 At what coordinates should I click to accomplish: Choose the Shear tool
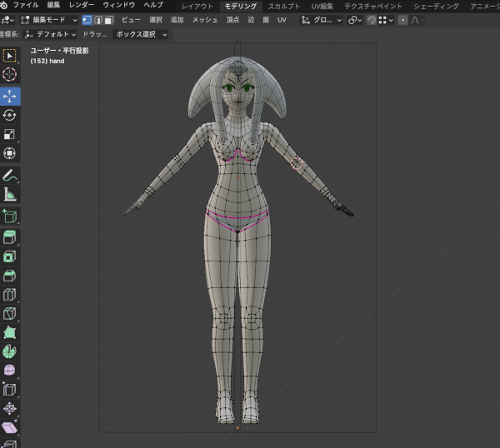pyautogui.click(x=9, y=427)
